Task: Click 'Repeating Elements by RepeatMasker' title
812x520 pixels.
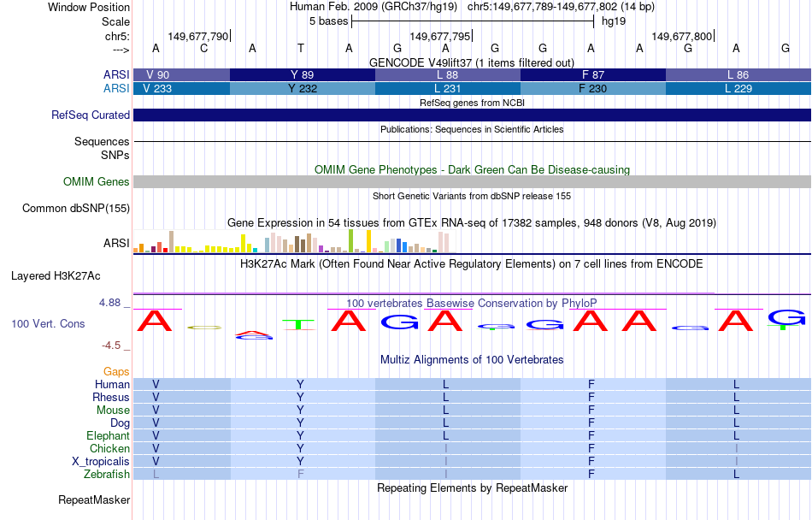Action: [x=473, y=487]
